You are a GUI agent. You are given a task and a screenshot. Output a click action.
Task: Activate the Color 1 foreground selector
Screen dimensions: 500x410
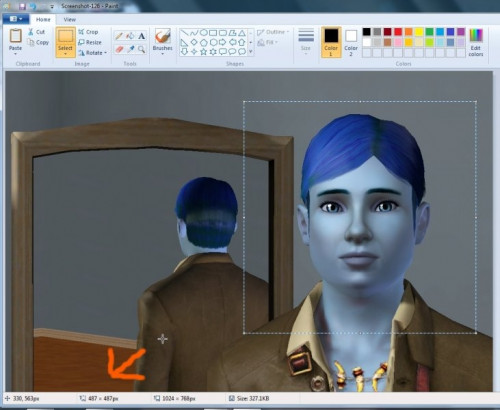(x=331, y=42)
